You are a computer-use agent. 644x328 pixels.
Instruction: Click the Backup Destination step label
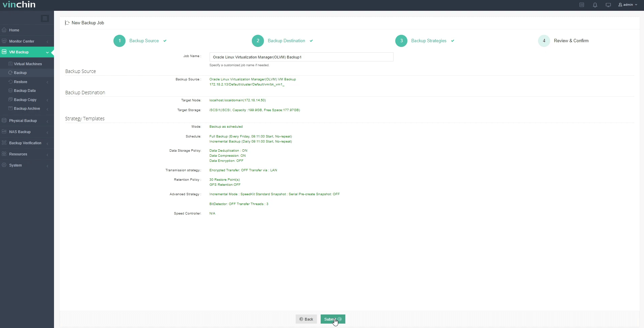286,41
